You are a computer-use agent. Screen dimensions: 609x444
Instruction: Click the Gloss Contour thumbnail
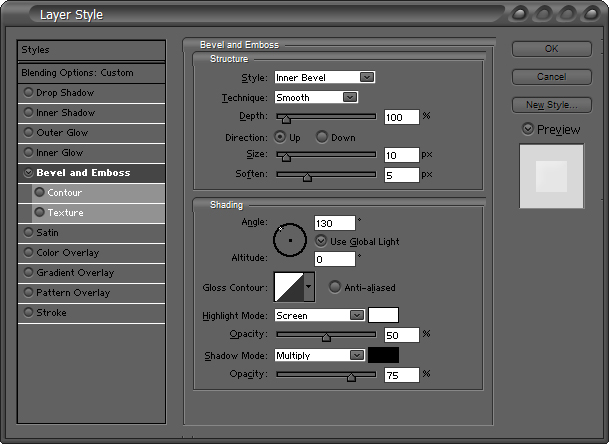(x=289, y=287)
